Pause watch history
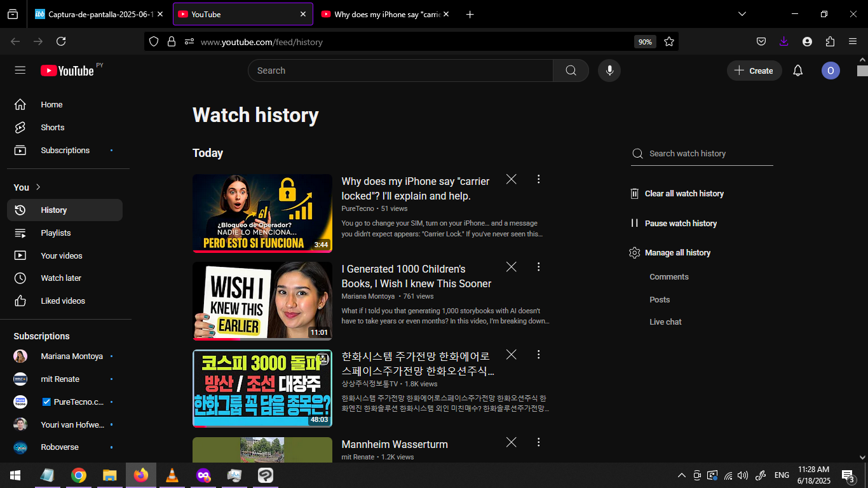Image resolution: width=868 pixels, height=488 pixels. (673, 224)
